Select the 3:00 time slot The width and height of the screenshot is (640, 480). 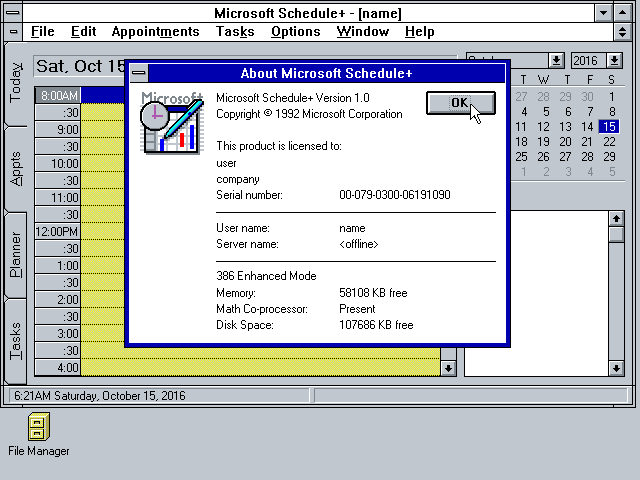click(x=58, y=333)
